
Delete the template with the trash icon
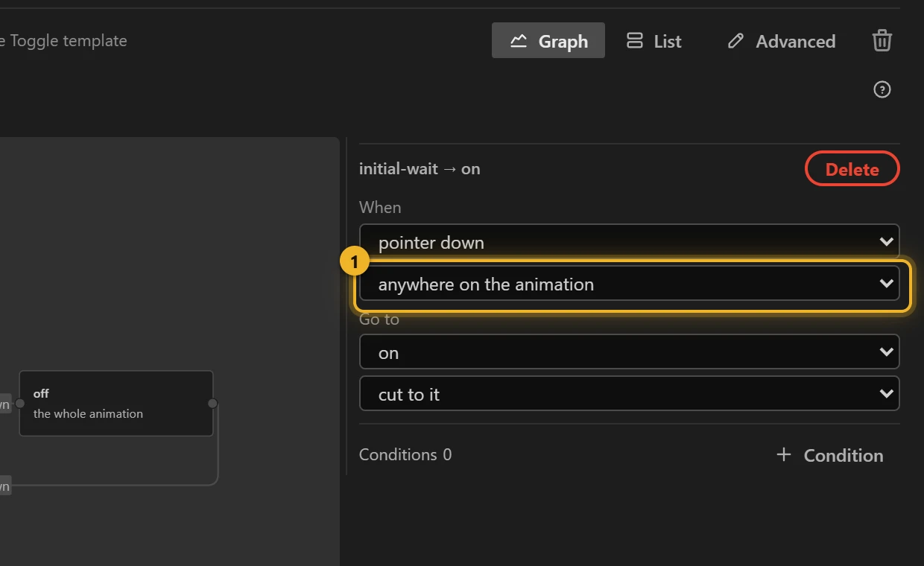(x=882, y=40)
